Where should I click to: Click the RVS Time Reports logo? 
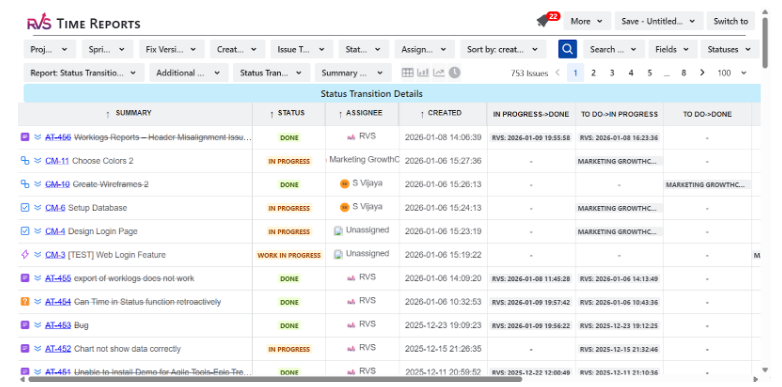tap(83, 22)
